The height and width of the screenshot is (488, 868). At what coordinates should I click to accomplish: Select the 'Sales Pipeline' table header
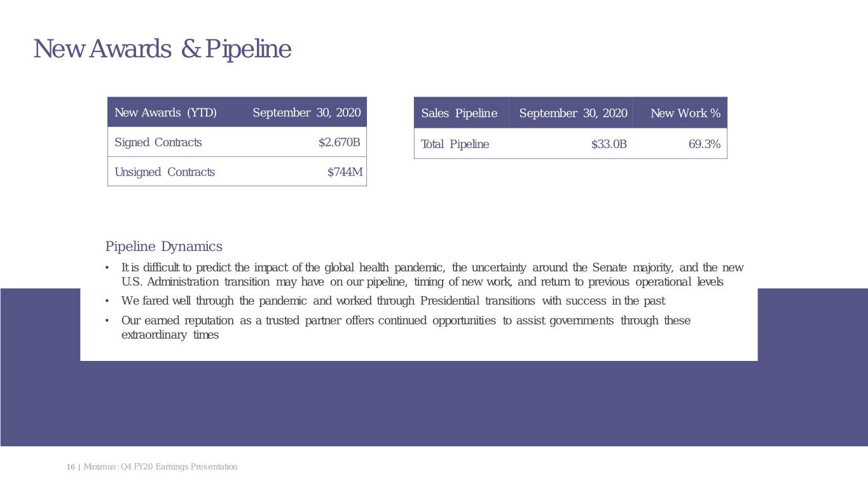point(458,114)
